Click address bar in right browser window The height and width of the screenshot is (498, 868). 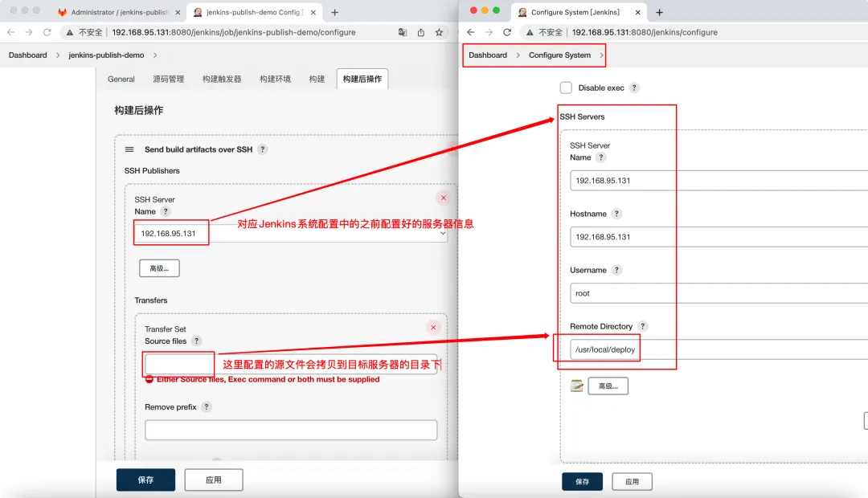645,32
